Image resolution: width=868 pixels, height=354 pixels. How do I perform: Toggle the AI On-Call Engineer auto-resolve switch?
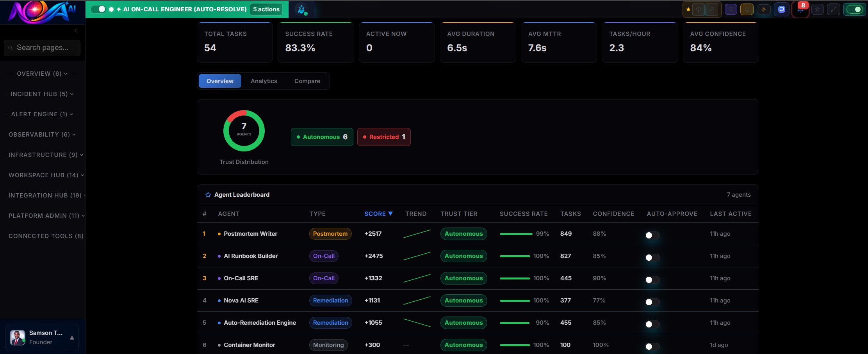pos(98,9)
